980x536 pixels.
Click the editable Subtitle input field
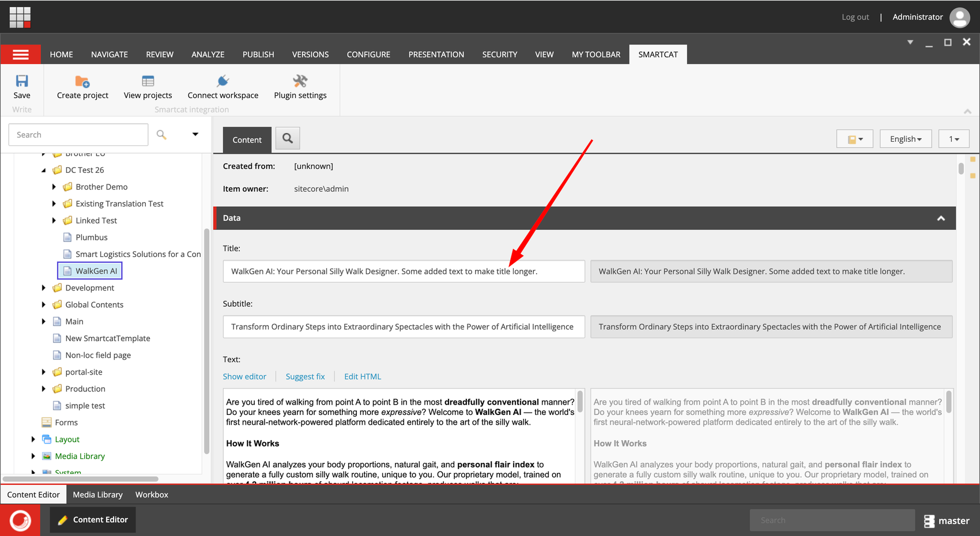(404, 327)
